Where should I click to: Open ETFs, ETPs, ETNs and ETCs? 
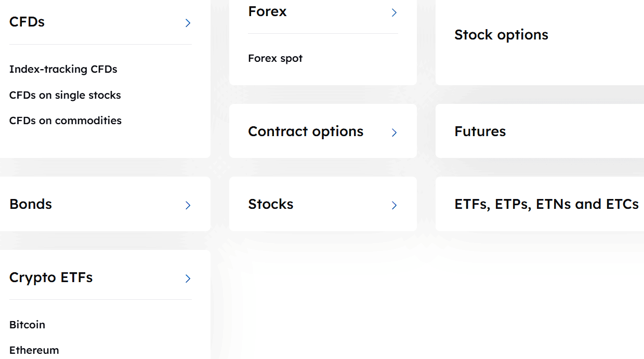[x=546, y=204]
